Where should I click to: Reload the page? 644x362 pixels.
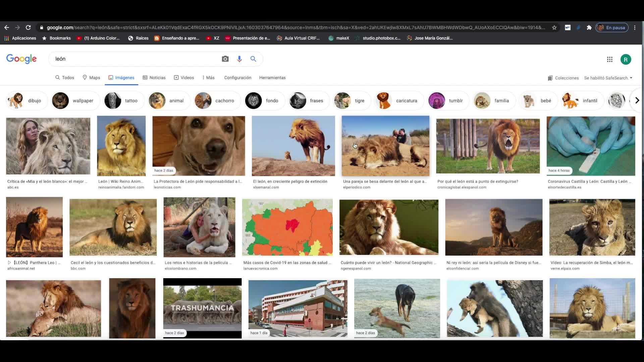[x=28, y=27]
